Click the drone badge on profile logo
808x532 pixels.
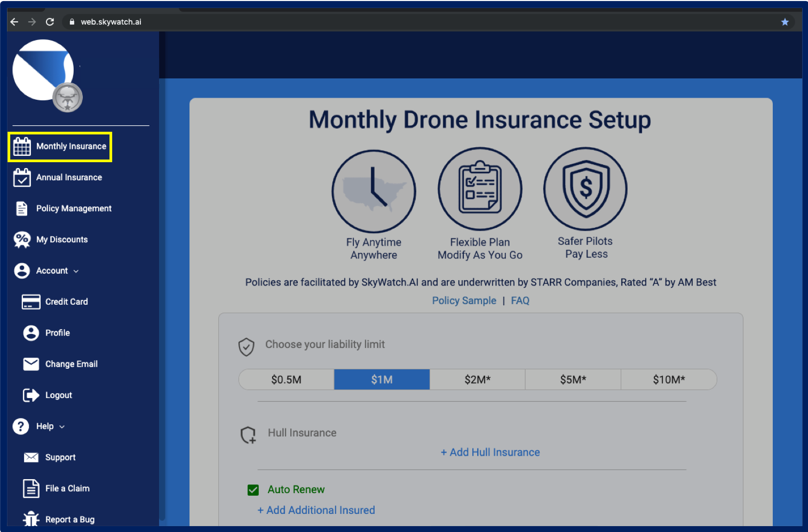point(67,98)
